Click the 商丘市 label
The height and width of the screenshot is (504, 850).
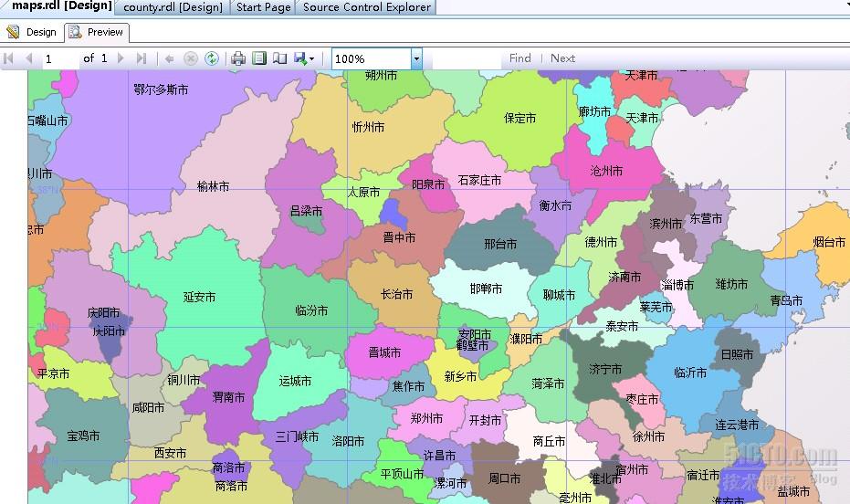click(549, 441)
